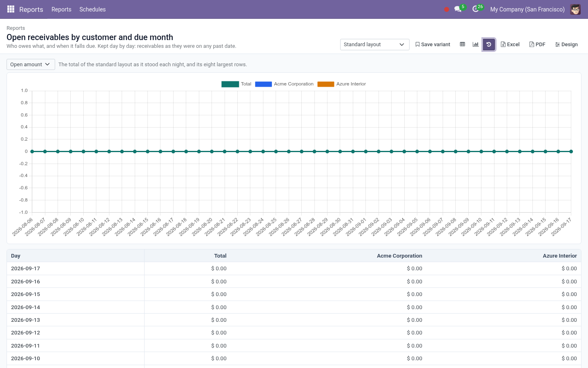Screen dimensions: 588x368
Task: Click Acme Corporation value for 2026-09-16
Action: click(414, 281)
